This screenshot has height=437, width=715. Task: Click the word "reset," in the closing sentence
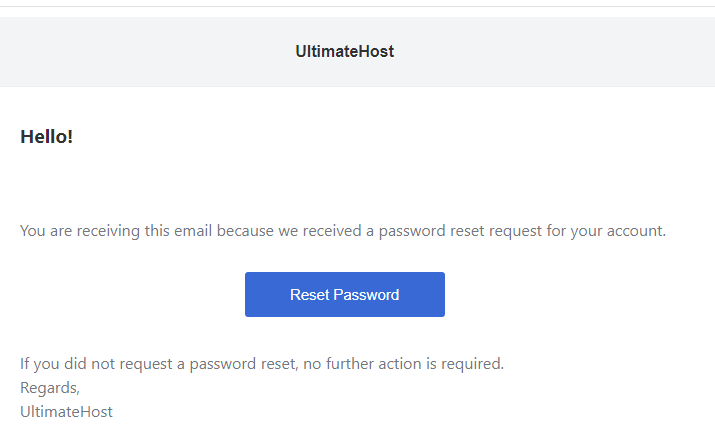pyautogui.click(x=279, y=364)
